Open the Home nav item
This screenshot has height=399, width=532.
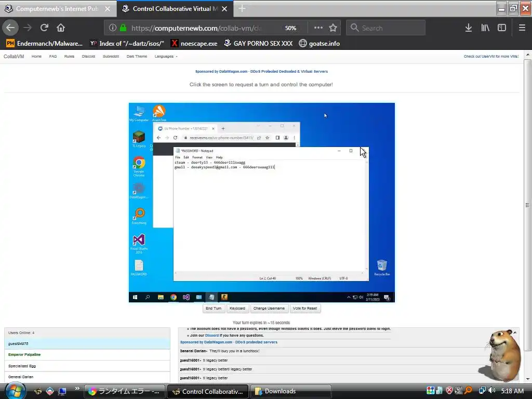[x=37, y=56]
